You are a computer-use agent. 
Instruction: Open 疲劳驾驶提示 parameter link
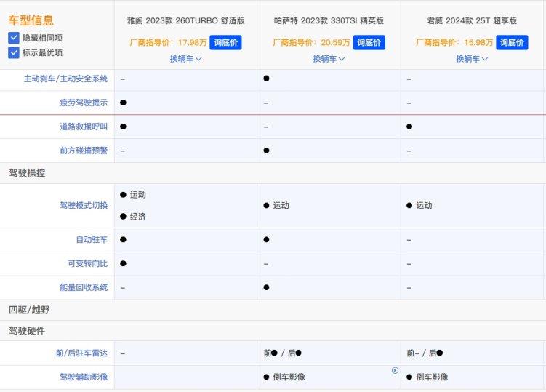pyautogui.click(x=84, y=103)
